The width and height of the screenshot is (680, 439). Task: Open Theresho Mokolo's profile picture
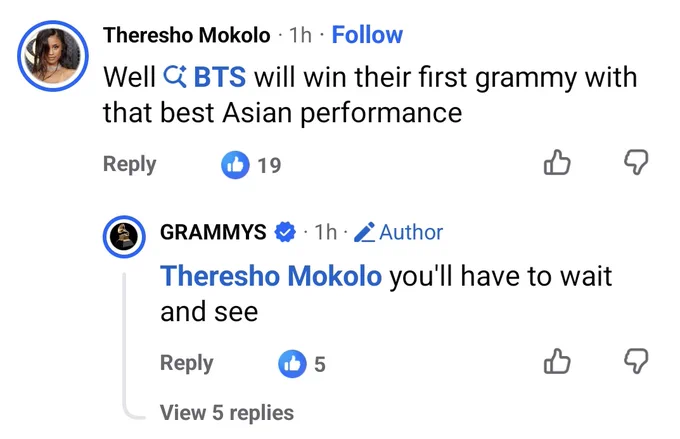[53, 56]
